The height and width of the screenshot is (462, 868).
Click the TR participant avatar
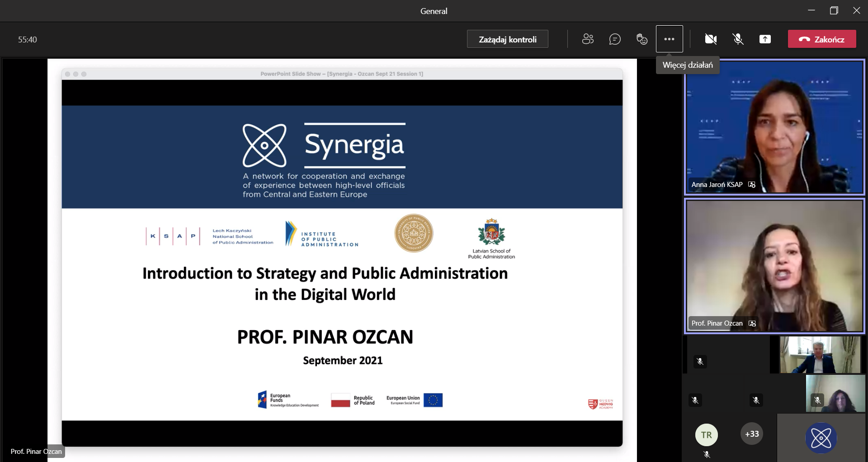[706, 435]
